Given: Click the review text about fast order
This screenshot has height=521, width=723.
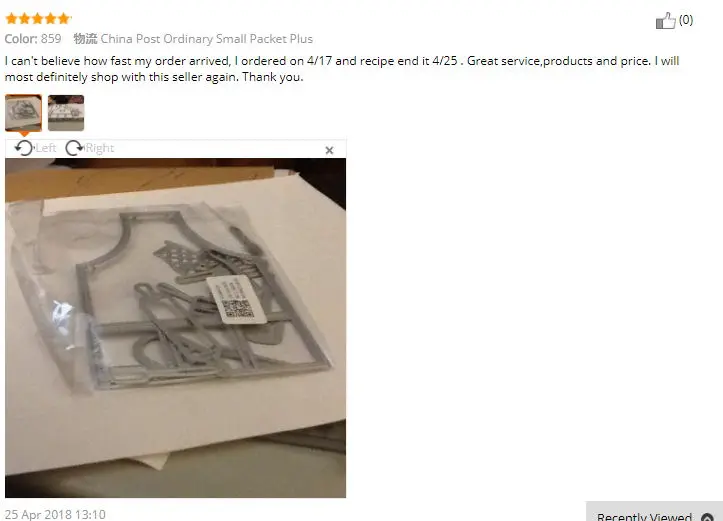Looking at the screenshot, I should [342, 69].
